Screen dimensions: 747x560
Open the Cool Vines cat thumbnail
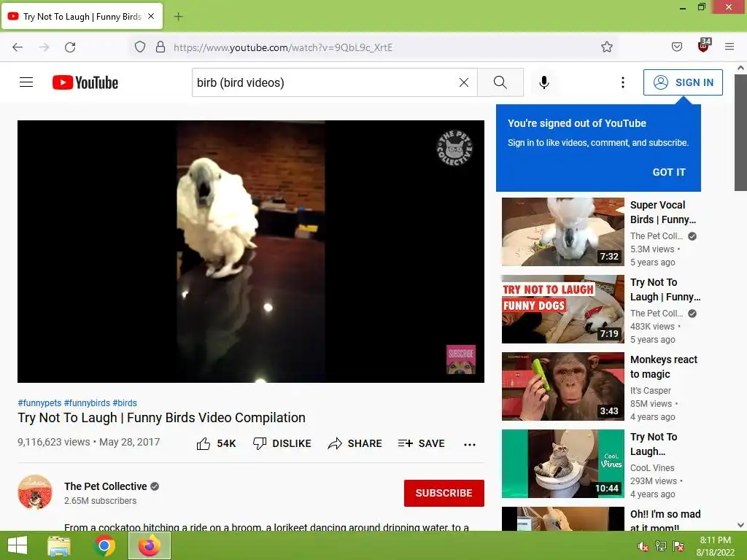562,463
